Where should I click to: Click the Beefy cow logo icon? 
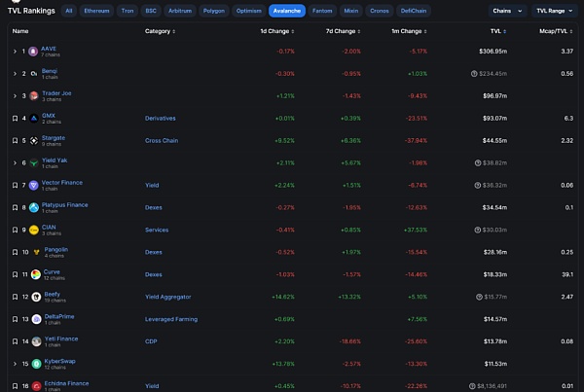point(35,297)
